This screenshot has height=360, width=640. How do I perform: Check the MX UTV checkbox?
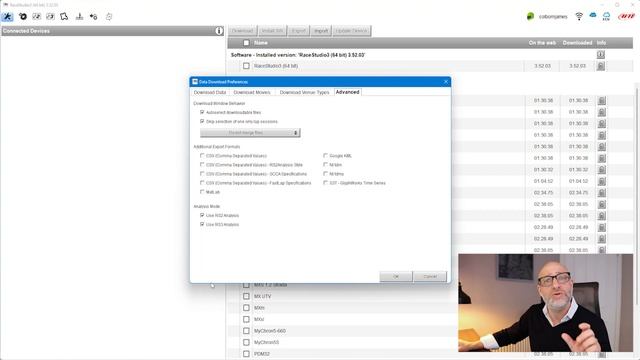tap(246, 296)
